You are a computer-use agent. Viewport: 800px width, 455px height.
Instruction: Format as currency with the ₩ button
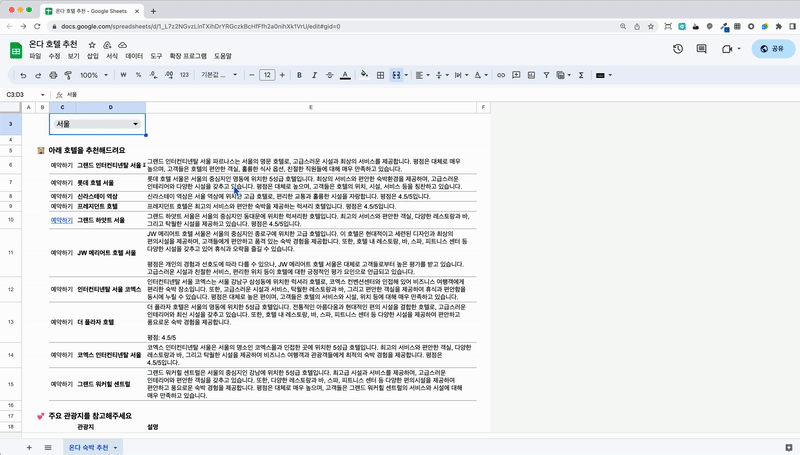click(x=123, y=75)
